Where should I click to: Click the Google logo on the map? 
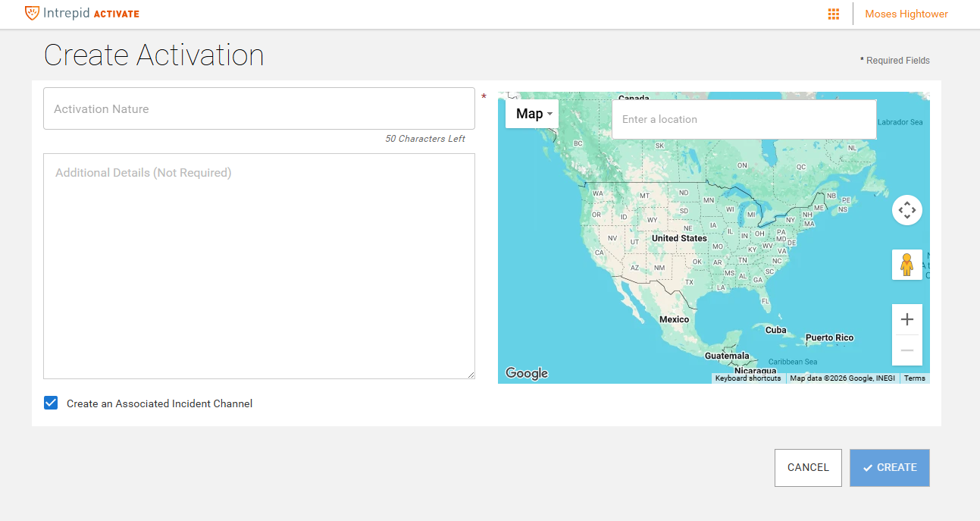click(x=527, y=373)
